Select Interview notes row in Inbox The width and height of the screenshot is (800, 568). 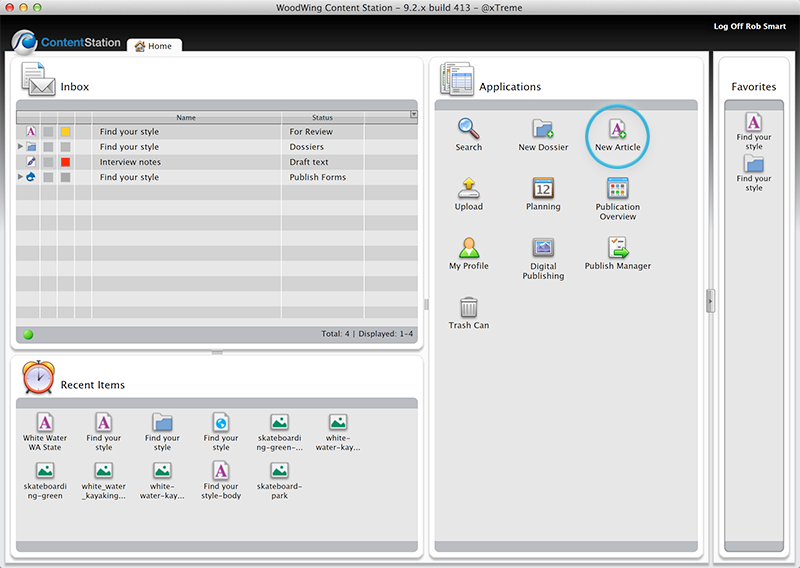[217, 162]
